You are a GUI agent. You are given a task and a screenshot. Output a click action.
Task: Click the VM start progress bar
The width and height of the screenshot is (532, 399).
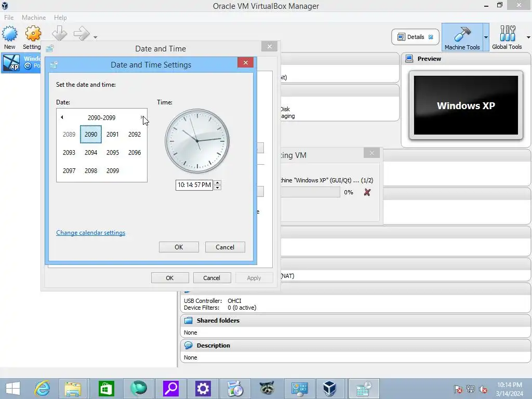pyautogui.click(x=310, y=192)
